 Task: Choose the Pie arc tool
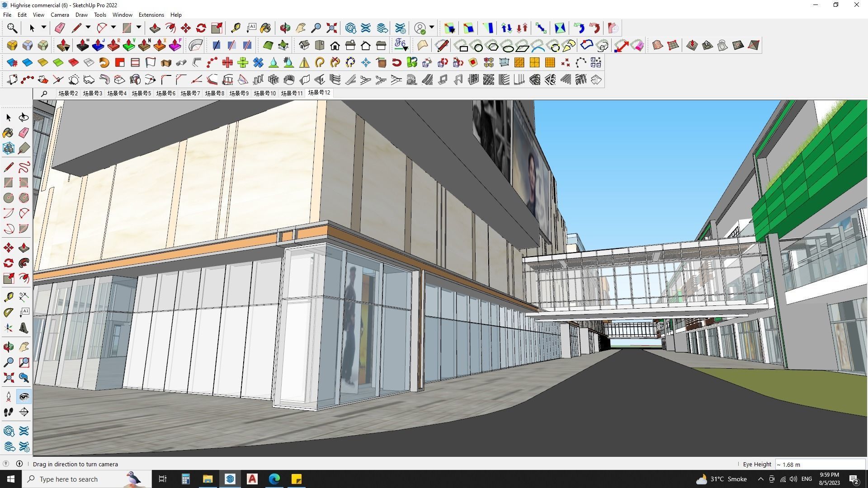pos(24,229)
